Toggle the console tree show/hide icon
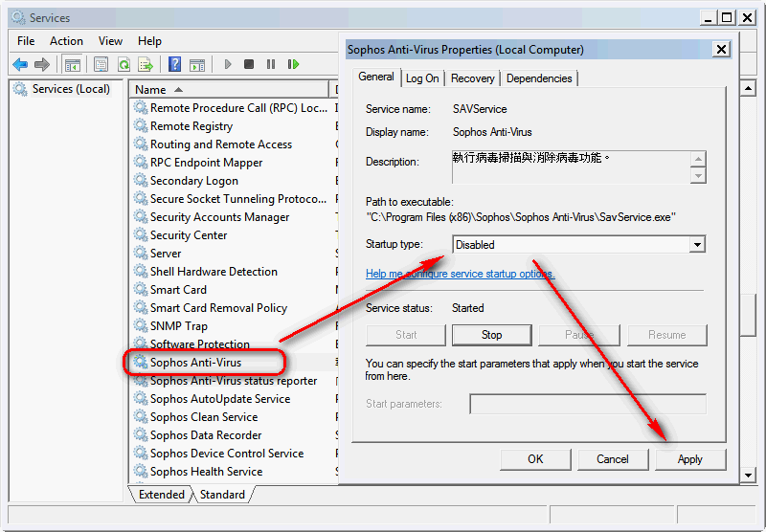The height and width of the screenshot is (532, 766). [x=73, y=64]
